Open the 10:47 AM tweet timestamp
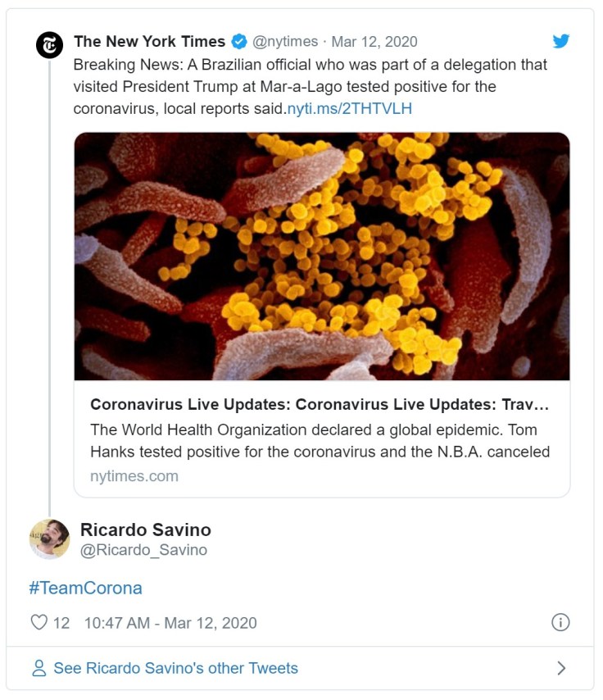This screenshot has width=603, height=700. pos(170,623)
